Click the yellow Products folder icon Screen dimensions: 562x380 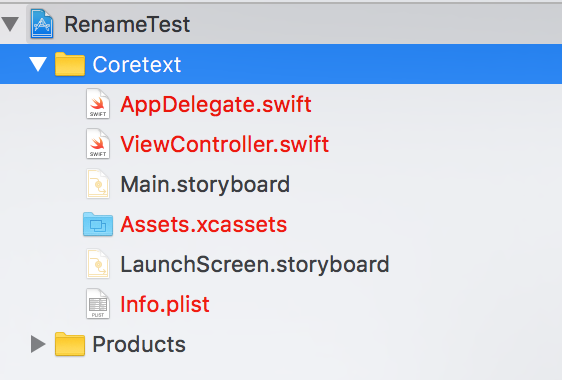(x=70, y=344)
